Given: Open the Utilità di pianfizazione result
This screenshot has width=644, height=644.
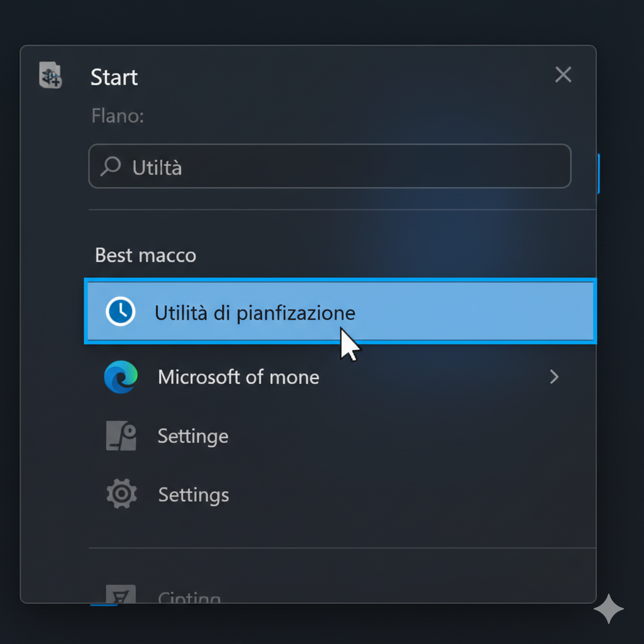Looking at the screenshot, I should click(x=255, y=313).
